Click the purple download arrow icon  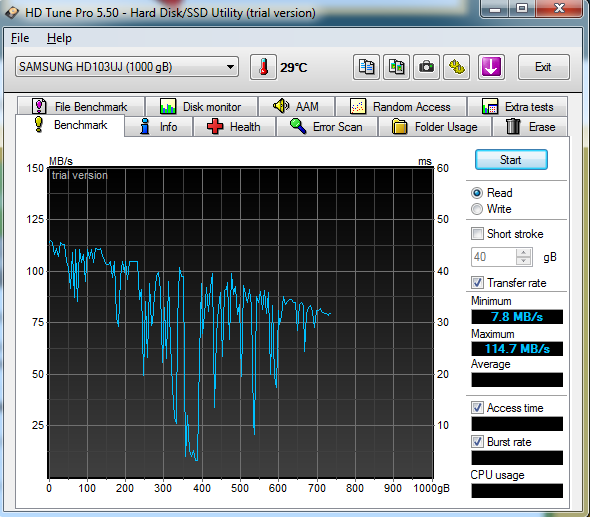[491, 67]
